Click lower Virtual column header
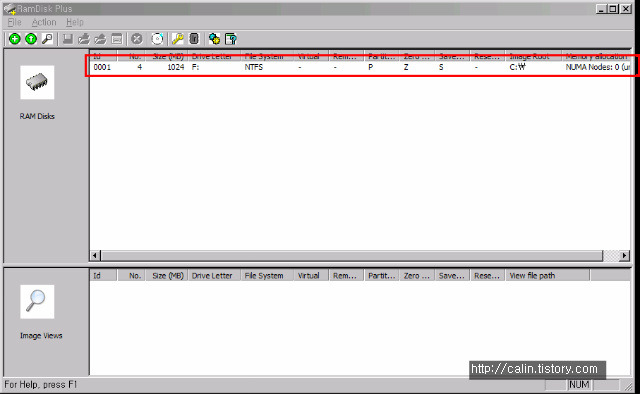Image resolution: width=640 pixels, height=394 pixels. (x=311, y=276)
